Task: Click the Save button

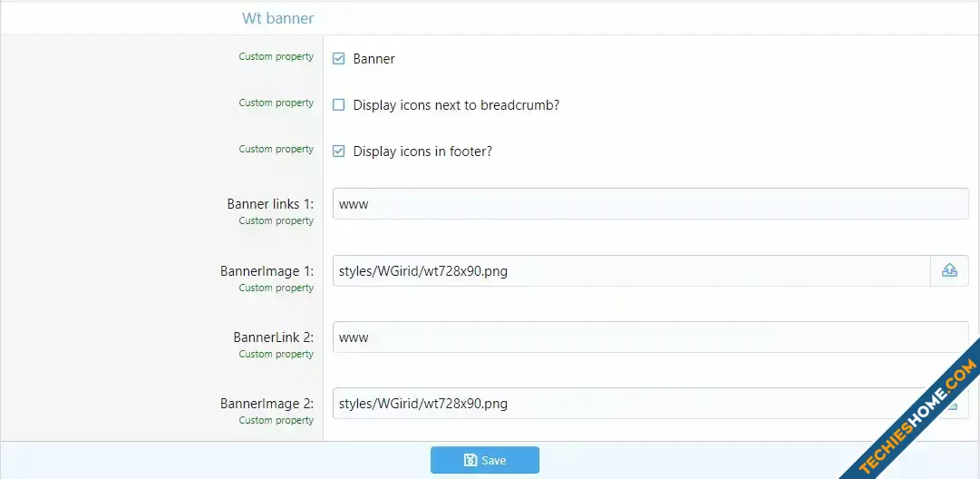Action: 484,460
